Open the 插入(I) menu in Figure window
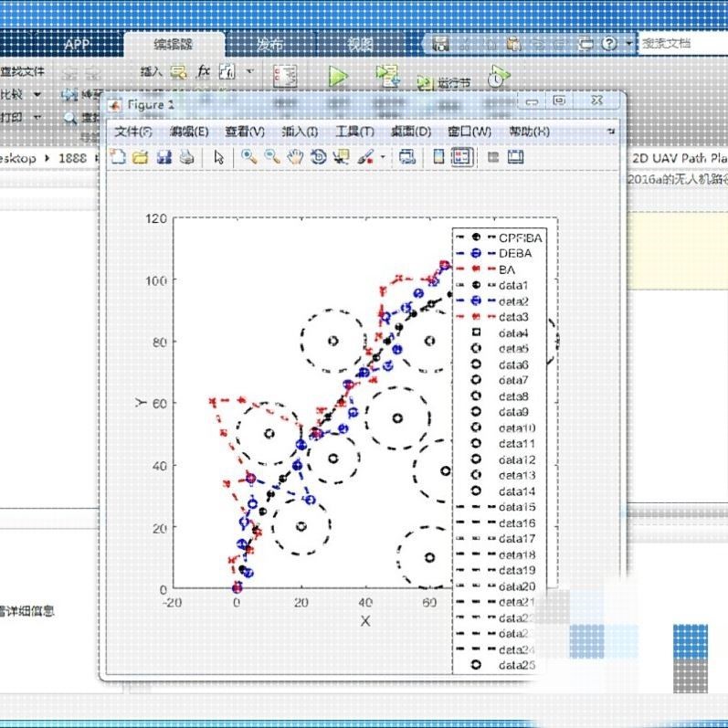This screenshot has height=728, width=728. [300, 132]
